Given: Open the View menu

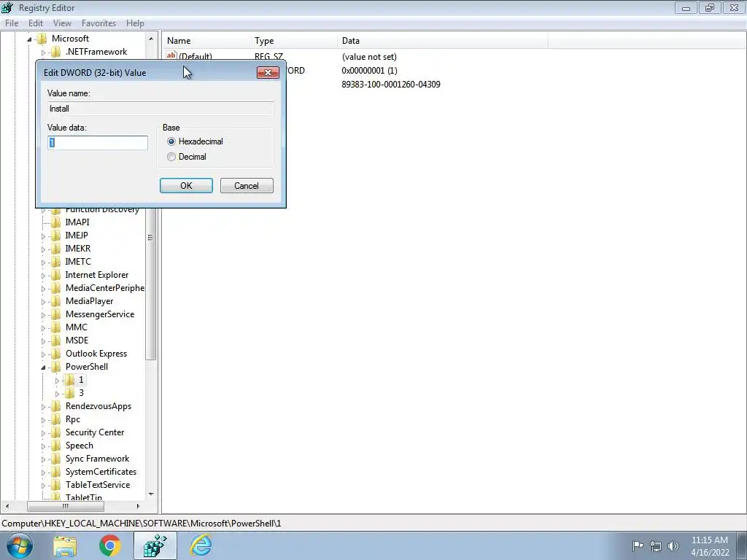Looking at the screenshot, I should tap(62, 23).
